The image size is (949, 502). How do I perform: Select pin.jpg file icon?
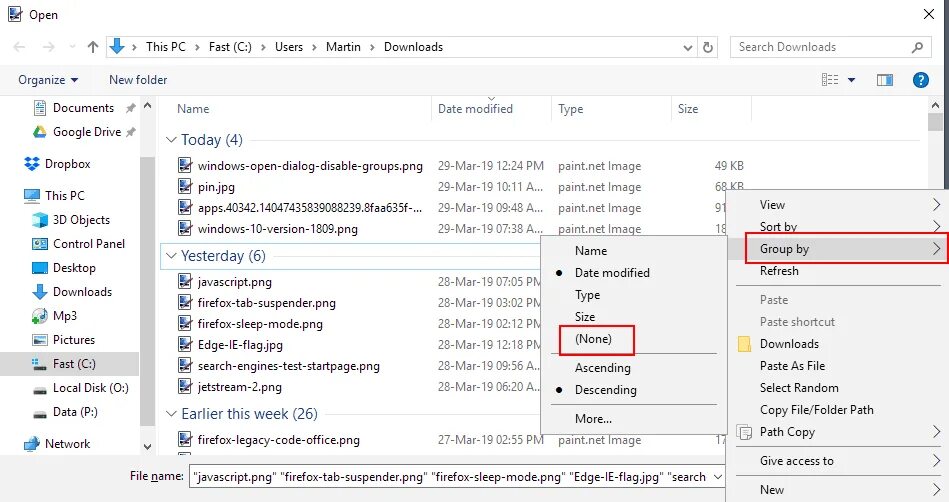[185, 187]
